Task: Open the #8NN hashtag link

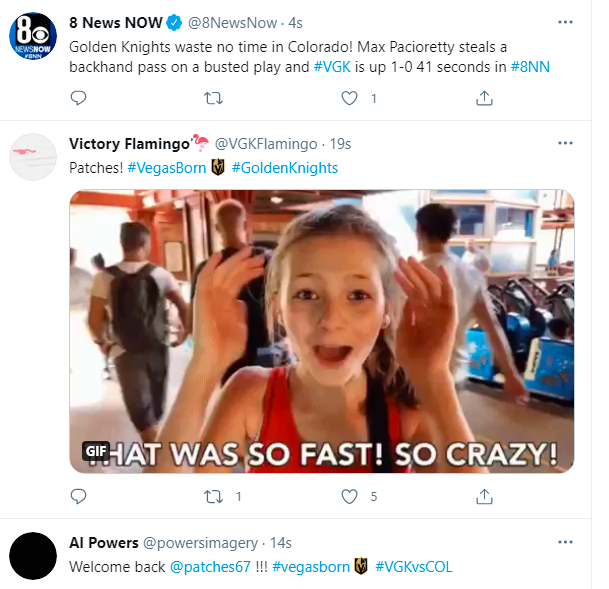Action: pos(527,66)
